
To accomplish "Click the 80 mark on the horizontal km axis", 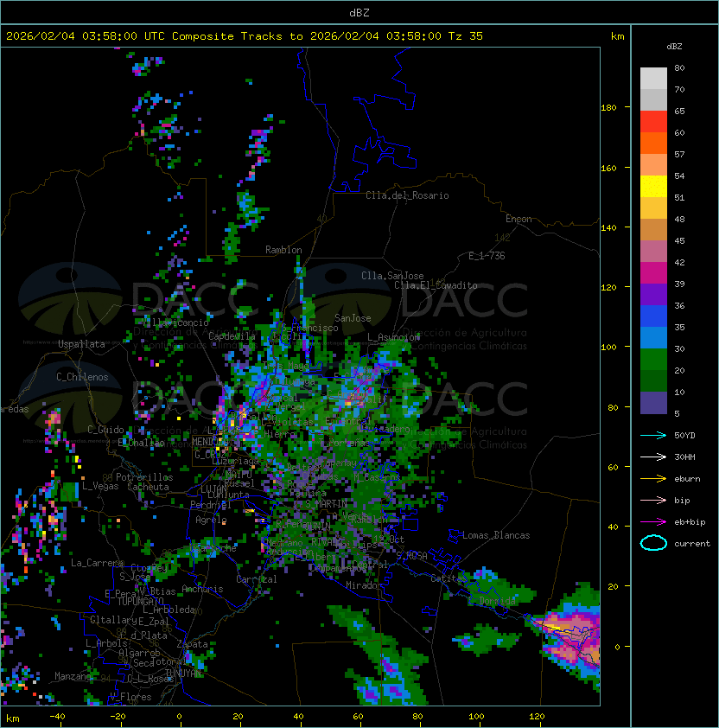I will (x=417, y=717).
